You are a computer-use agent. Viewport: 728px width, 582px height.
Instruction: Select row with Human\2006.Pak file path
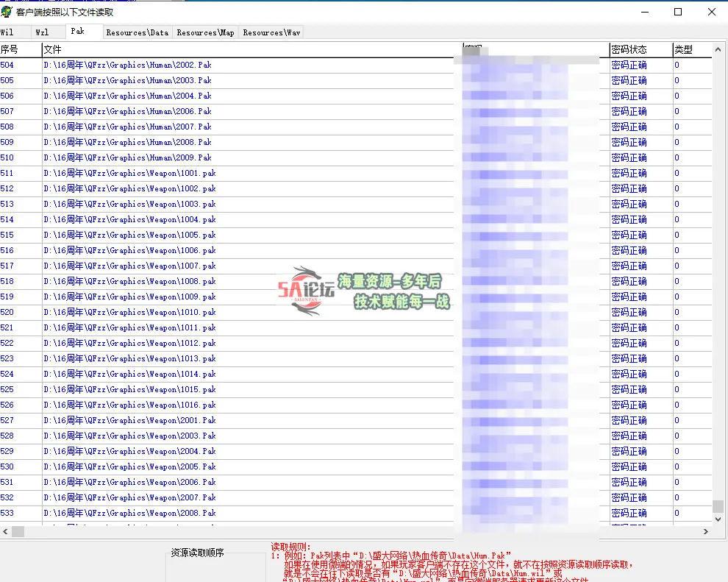(356, 112)
